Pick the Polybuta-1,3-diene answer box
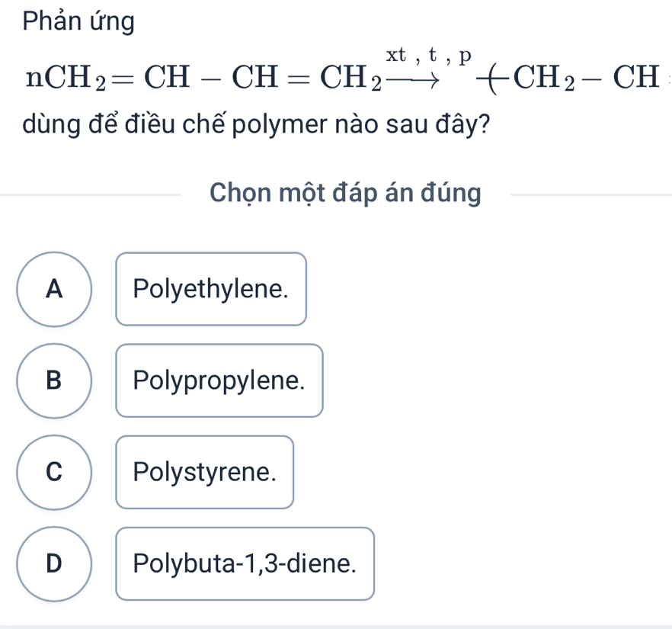 click(245, 563)
